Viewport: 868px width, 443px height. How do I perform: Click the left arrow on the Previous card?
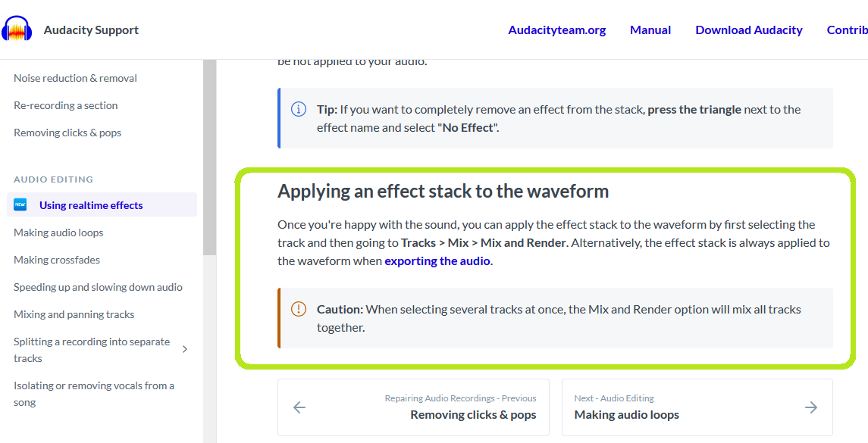(299, 407)
